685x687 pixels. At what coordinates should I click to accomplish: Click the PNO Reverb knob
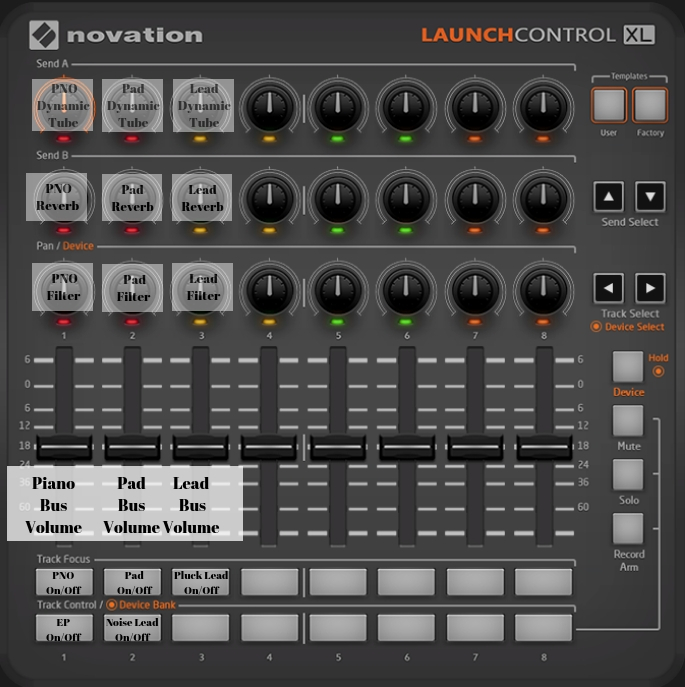click(64, 198)
